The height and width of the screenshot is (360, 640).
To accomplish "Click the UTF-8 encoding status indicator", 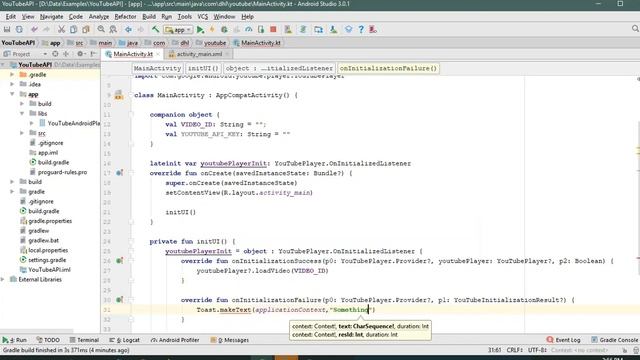I will click(538, 350).
